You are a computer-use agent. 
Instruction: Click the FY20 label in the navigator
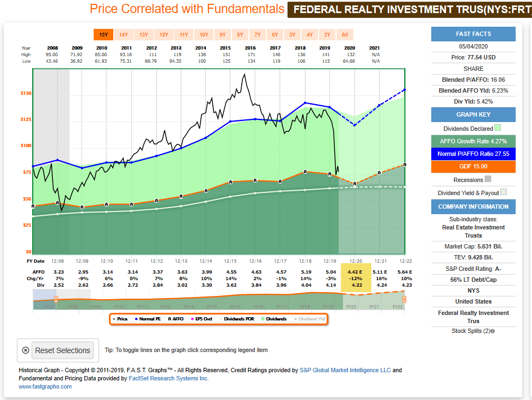click(x=351, y=307)
